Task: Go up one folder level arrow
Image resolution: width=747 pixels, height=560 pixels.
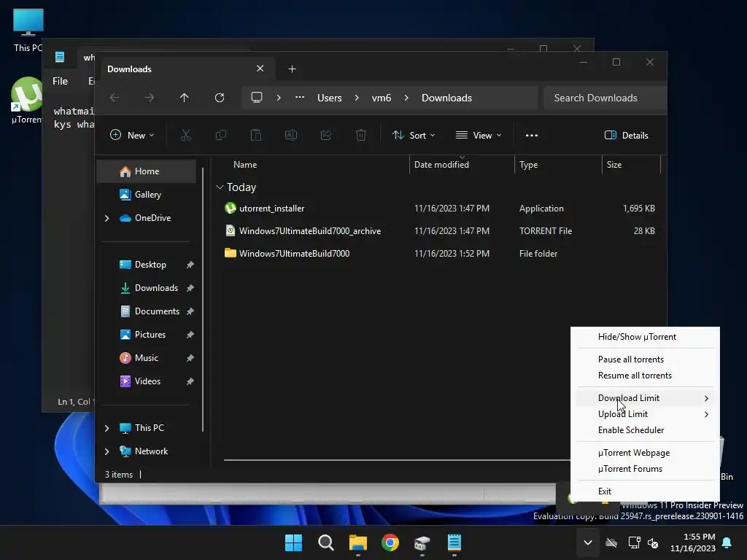Action: click(185, 98)
